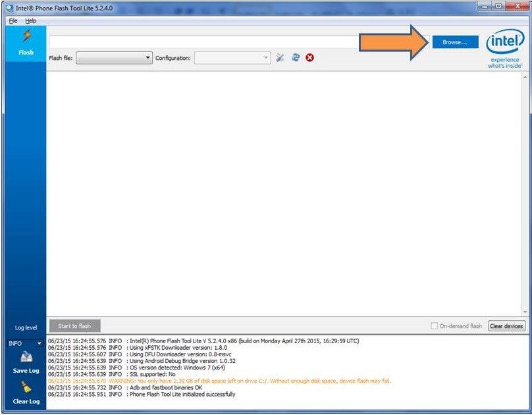Click the Browse... button
Image resolution: width=532 pixels, height=415 pixels.
coord(456,42)
